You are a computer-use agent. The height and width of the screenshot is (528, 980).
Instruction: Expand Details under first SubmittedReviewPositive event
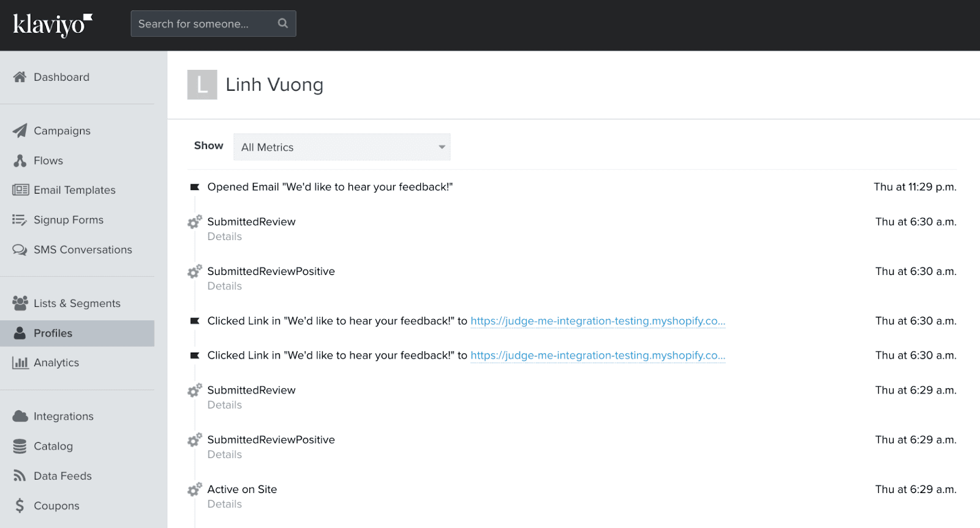(224, 286)
